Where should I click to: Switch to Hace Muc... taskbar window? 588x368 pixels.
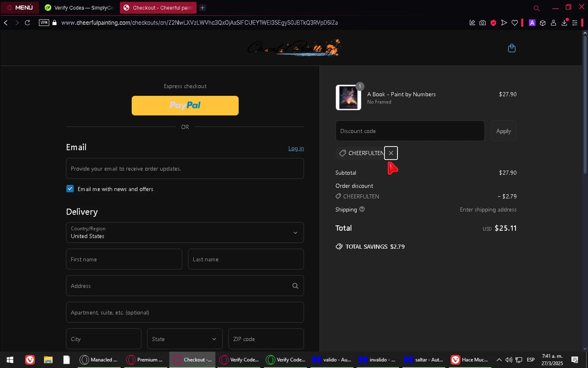point(470,360)
